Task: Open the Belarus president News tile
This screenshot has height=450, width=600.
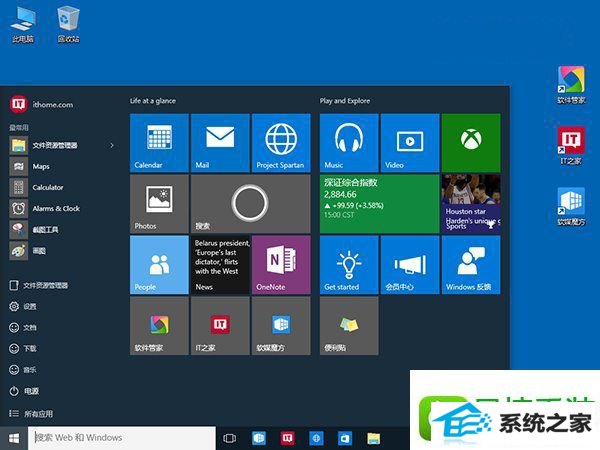Action: 220,265
